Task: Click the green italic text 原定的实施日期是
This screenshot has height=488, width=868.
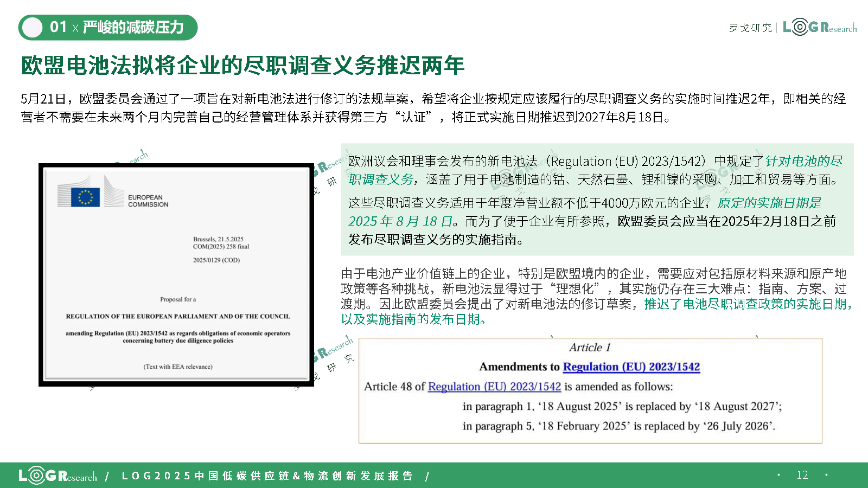Action: [769, 203]
